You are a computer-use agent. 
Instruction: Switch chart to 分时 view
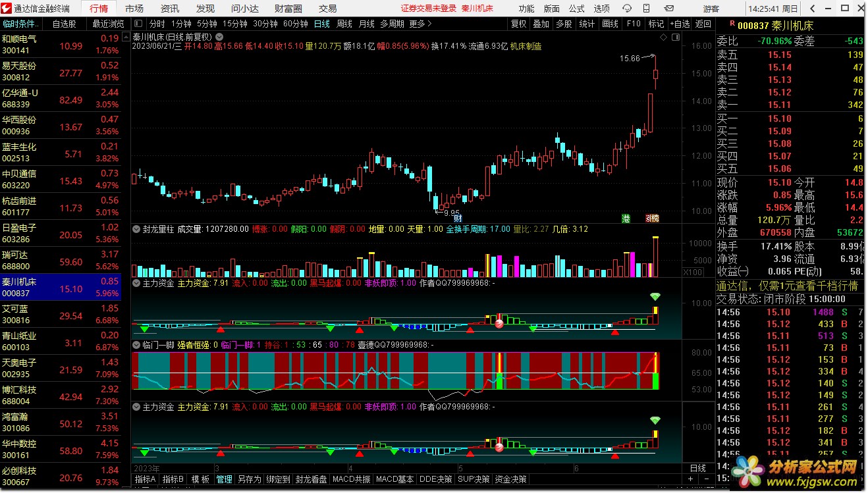pyautogui.click(x=157, y=24)
